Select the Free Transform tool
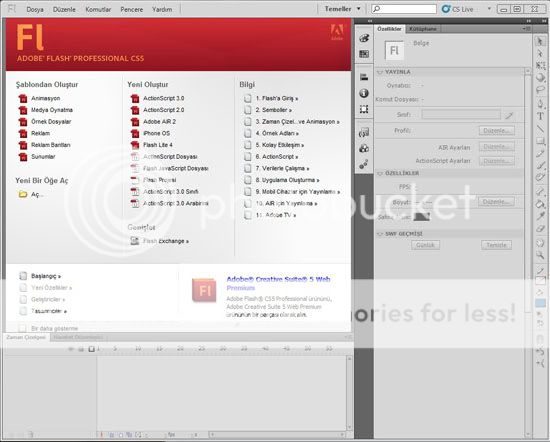This screenshot has width=550, height=442. (541, 66)
